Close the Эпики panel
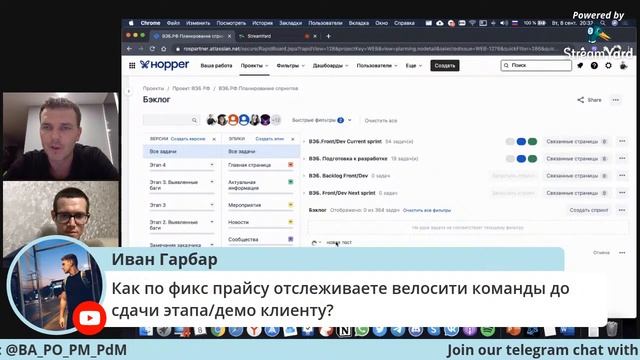The width and height of the screenshot is (640, 360). click(x=293, y=139)
